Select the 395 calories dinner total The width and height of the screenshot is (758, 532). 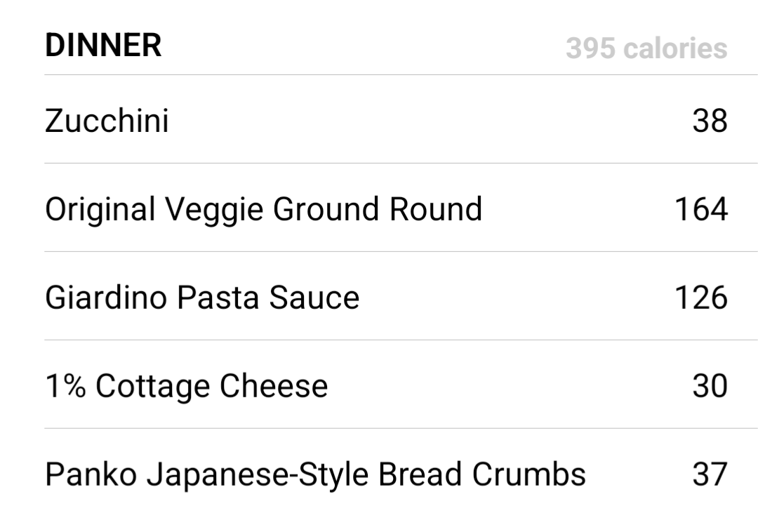(646, 48)
